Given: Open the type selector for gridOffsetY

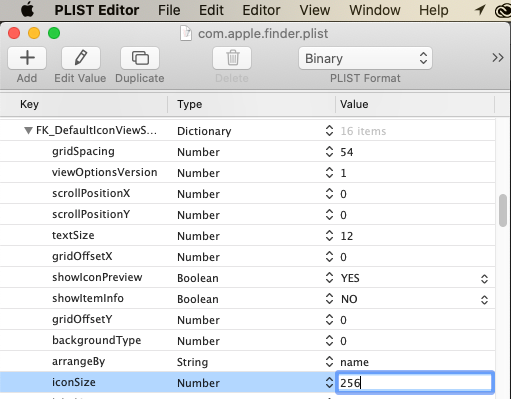Looking at the screenshot, I should coord(329,320).
